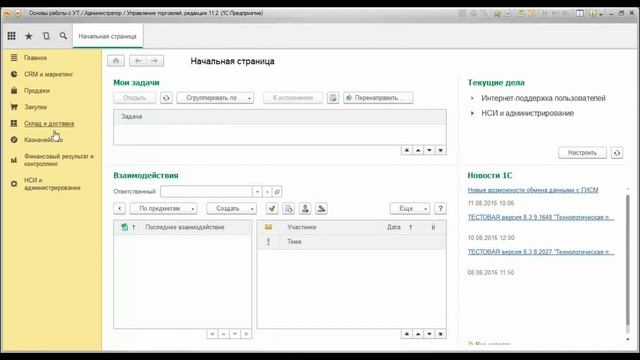Image resolution: width=640 pixels, height=360 pixels.
Task: Click Тема column header
Action: tap(294, 242)
